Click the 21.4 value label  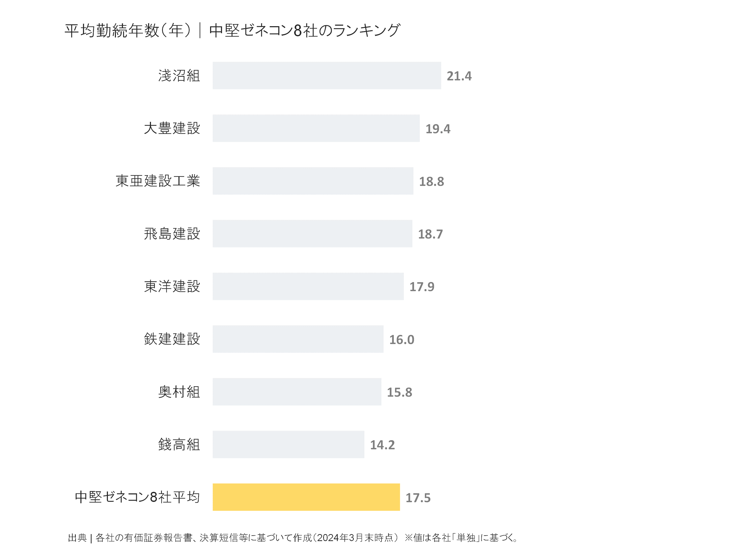point(459,76)
